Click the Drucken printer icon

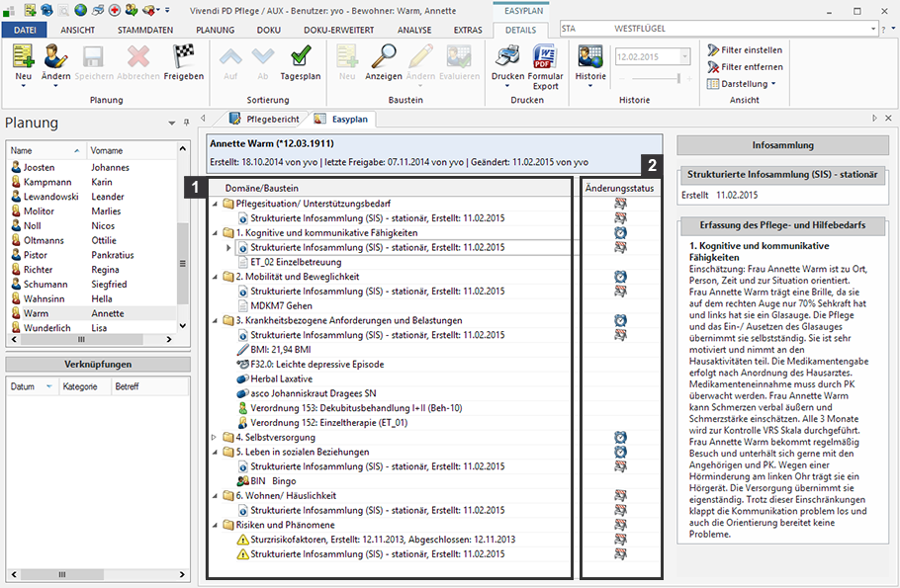(508, 57)
